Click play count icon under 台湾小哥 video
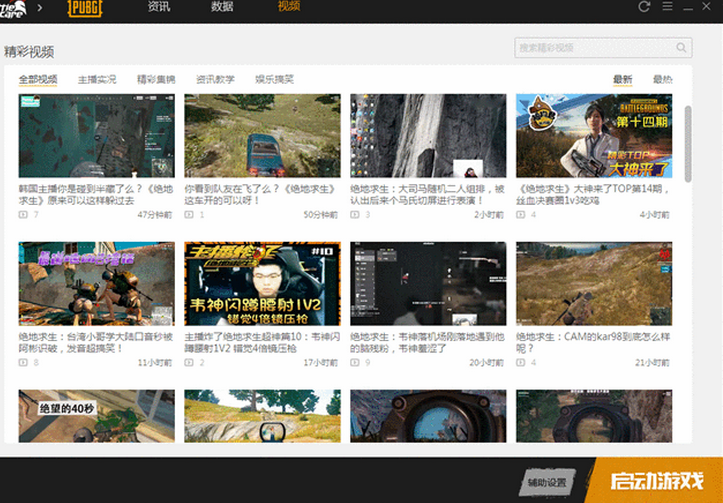723x503 pixels. [23, 362]
